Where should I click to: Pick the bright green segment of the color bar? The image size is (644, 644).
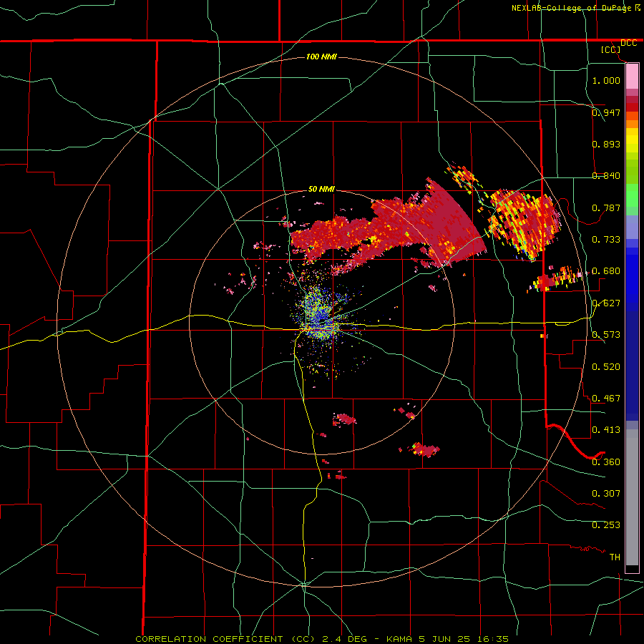click(x=632, y=195)
